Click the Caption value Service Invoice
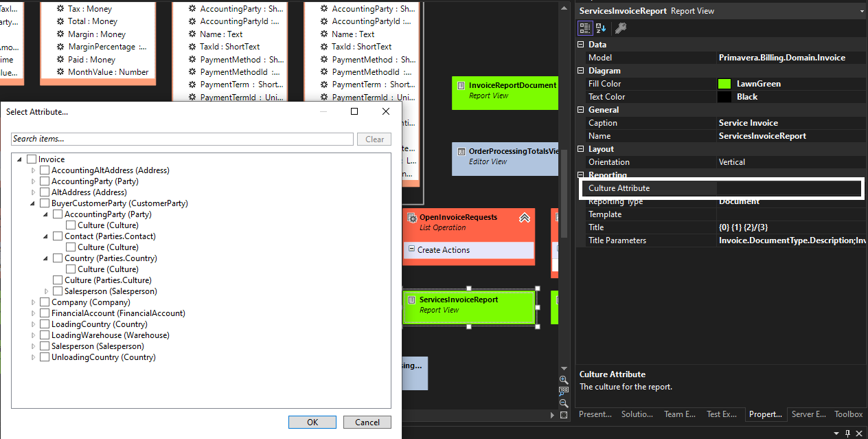Viewport: 868px width, 439px height. coord(748,123)
